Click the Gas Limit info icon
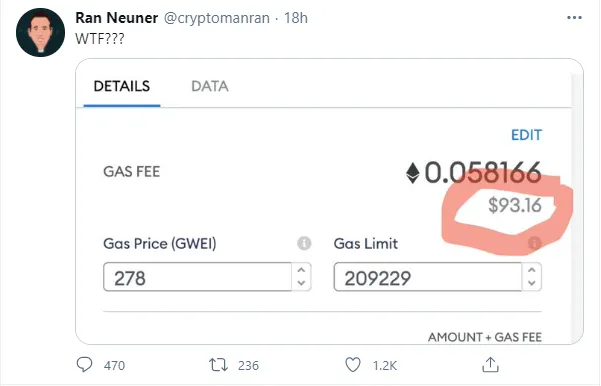The height and width of the screenshot is (386, 601). click(x=534, y=243)
